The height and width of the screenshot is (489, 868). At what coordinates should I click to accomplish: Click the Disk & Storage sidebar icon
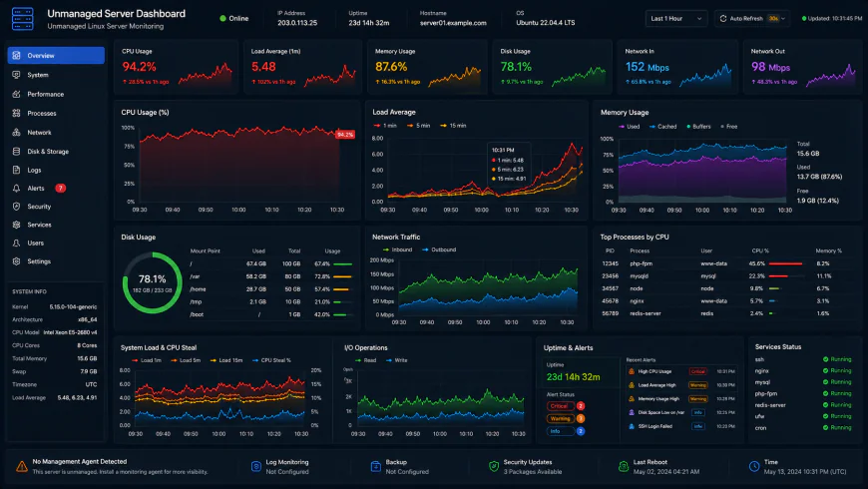pos(17,151)
